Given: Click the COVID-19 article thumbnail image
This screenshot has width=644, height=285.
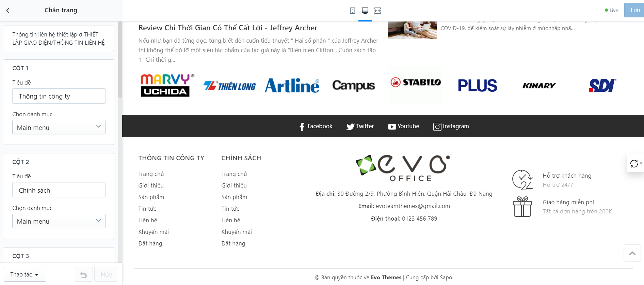Looking at the screenshot, I should pos(412,30).
